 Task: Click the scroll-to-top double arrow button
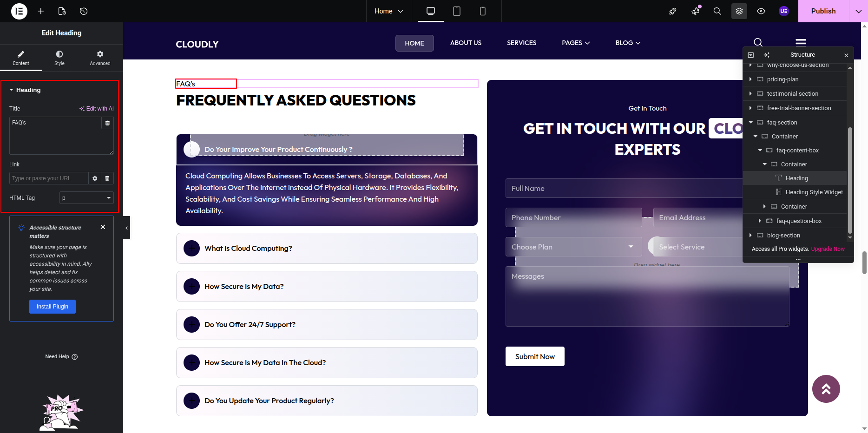tap(826, 389)
